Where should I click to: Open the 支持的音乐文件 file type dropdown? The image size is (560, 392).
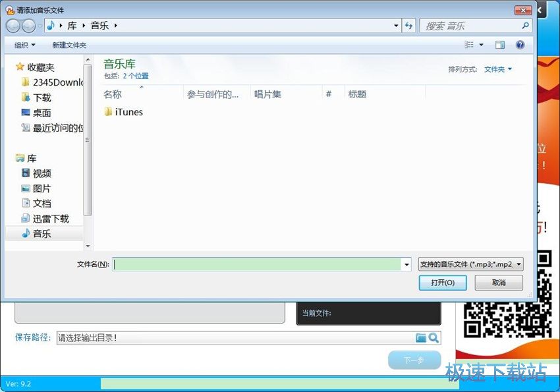point(470,264)
